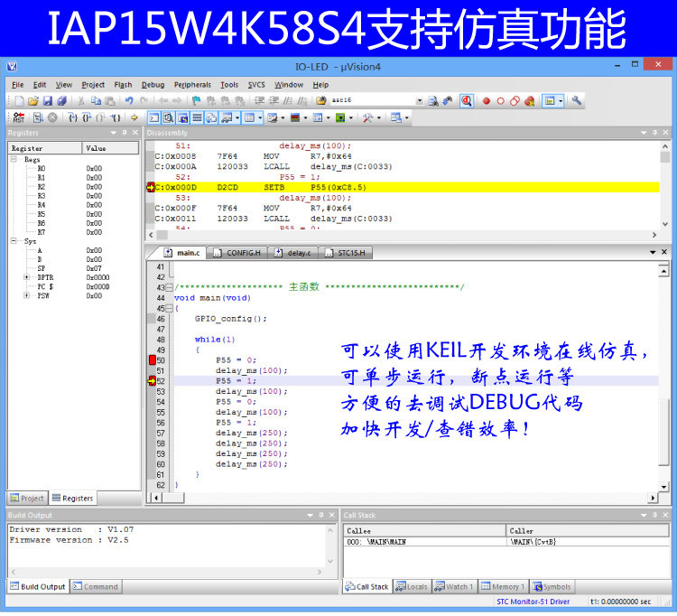Open the Debug menu

153,85
